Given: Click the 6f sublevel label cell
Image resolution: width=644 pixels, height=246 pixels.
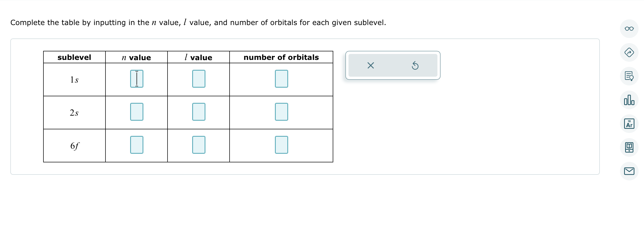Looking at the screenshot, I should click(74, 145).
